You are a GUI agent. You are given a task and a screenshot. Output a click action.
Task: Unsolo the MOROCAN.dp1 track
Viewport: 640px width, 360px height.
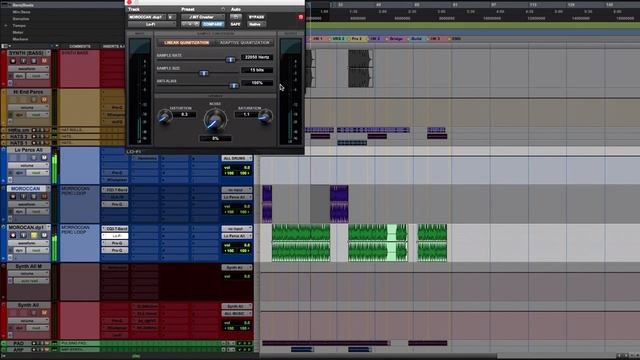(34, 235)
